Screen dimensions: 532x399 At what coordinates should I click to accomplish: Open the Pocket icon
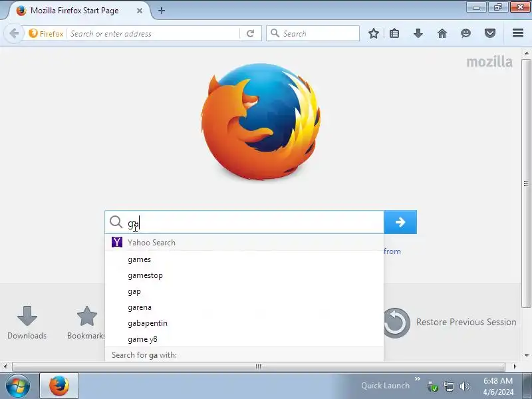[x=490, y=33]
